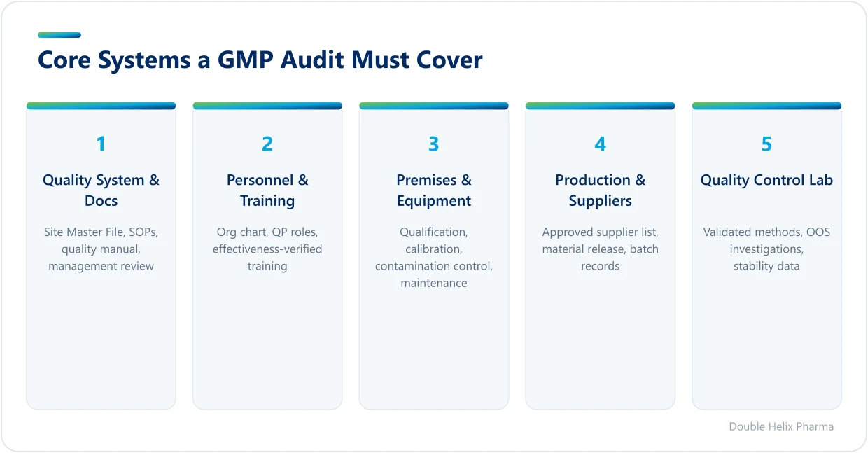Viewport: 868px width, 453px height.
Task: Select the number 3 on the third card
Action: tap(434, 144)
